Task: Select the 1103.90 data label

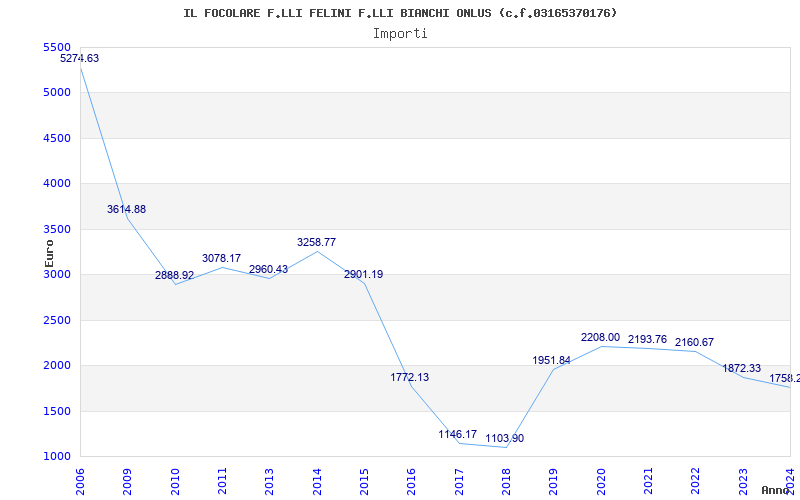Action: [x=505, y=439]
